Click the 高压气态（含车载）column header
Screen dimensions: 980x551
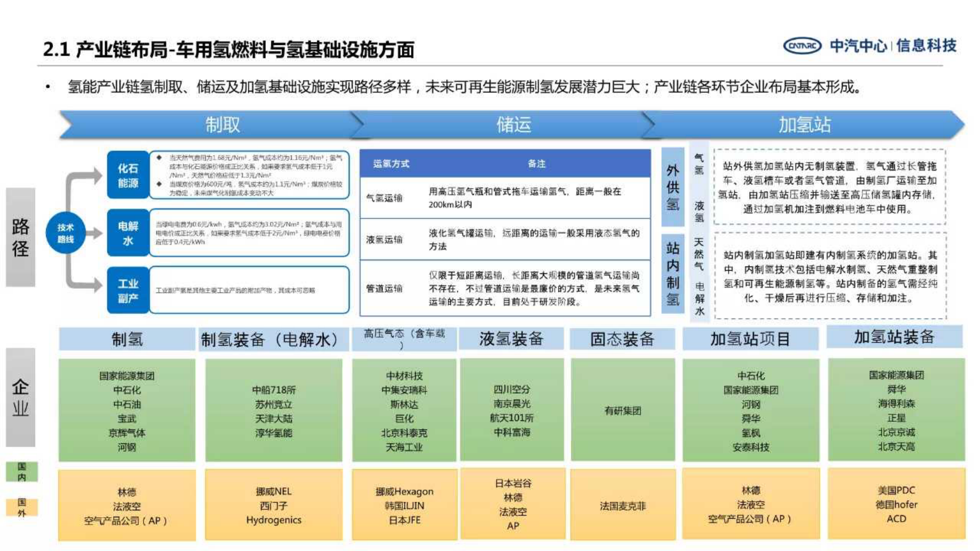click(x=404, y=339)
